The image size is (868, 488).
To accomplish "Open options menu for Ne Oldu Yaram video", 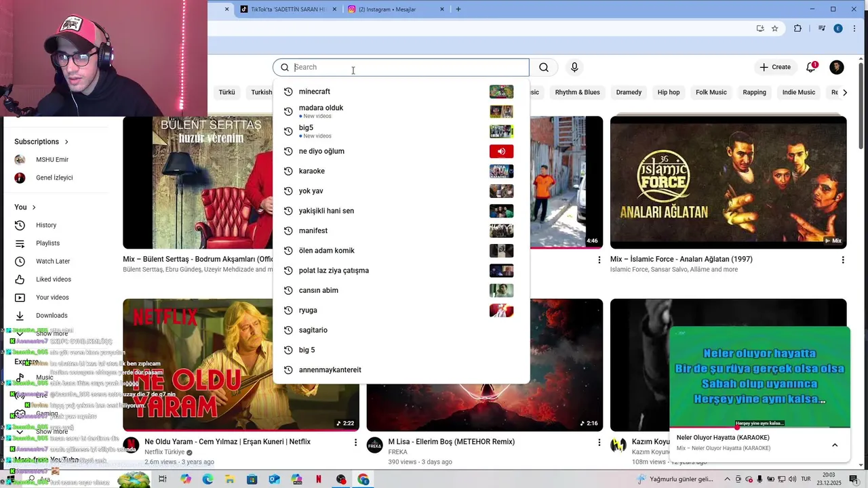I will coord(355,443).
